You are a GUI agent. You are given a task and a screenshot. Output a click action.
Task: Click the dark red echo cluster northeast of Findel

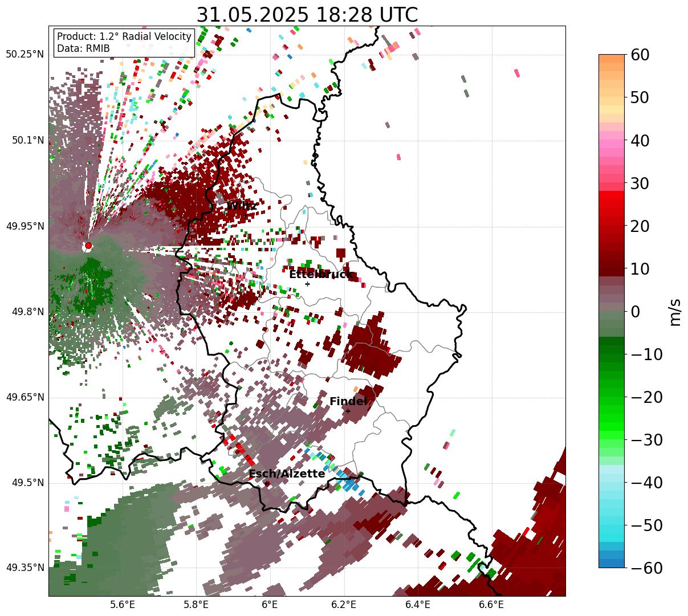[371, 349]
